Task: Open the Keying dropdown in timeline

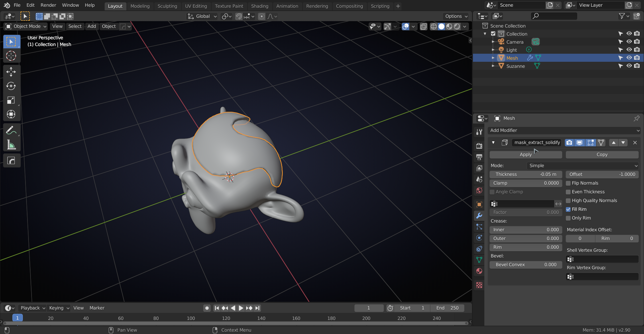Action: (59, 308)
